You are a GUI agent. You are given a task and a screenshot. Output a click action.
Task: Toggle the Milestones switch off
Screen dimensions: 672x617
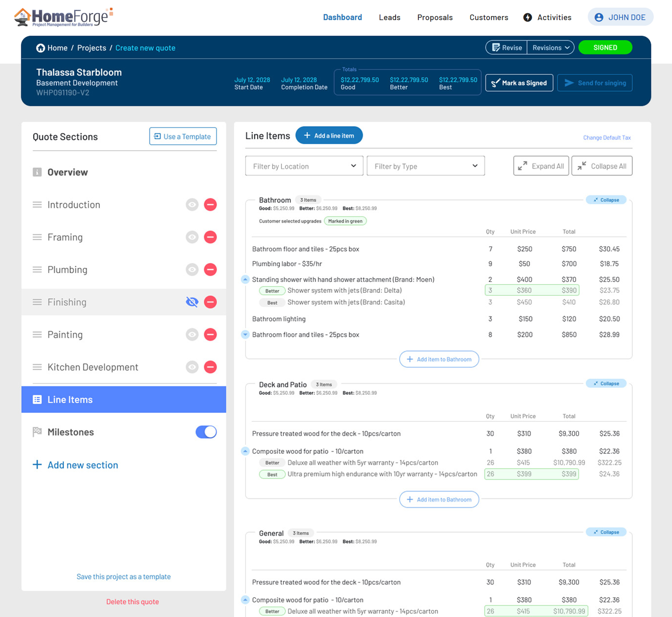coord(206,432)
